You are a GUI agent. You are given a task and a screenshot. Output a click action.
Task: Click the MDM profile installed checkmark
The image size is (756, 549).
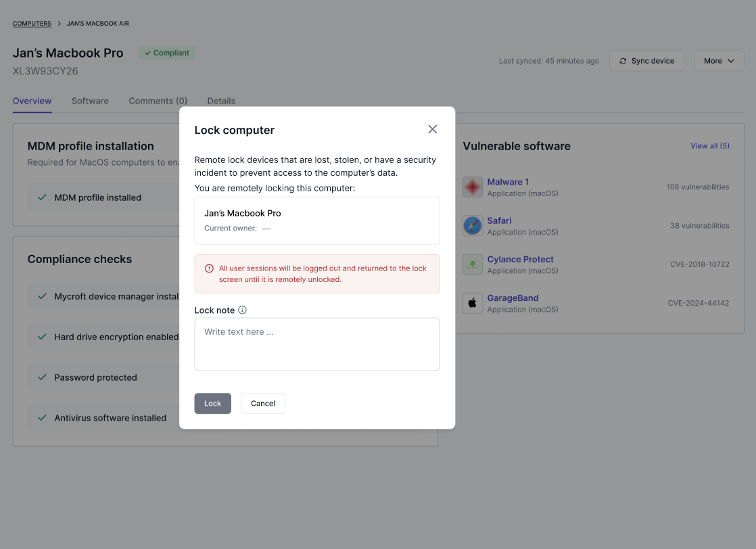(x=43, y=197)
